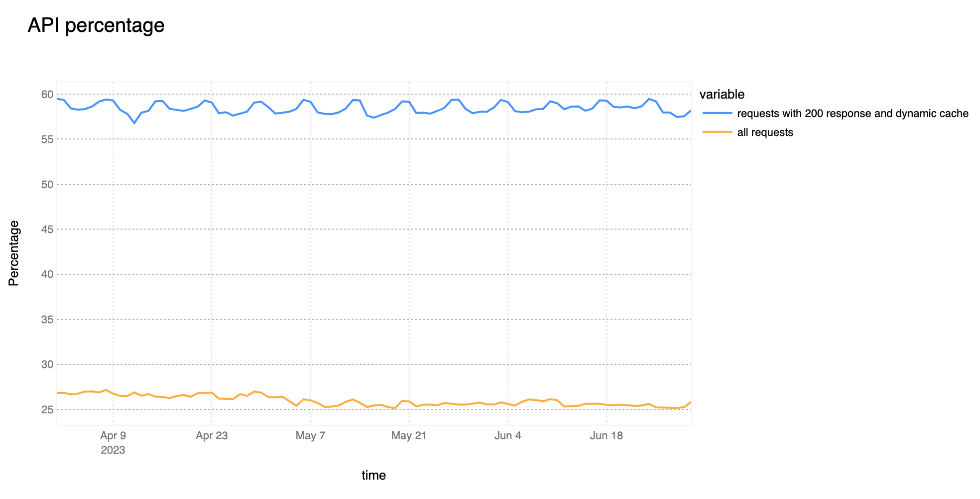This screenshot has height=499, width=980.
Task: Select the 'time' x-axis title
Action: coord(373,475)
